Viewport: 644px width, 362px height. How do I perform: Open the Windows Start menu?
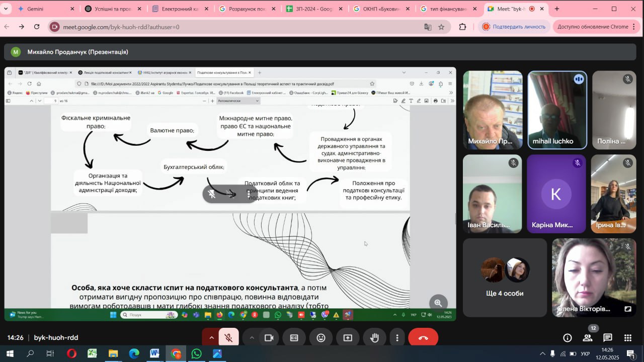(10, 353)
